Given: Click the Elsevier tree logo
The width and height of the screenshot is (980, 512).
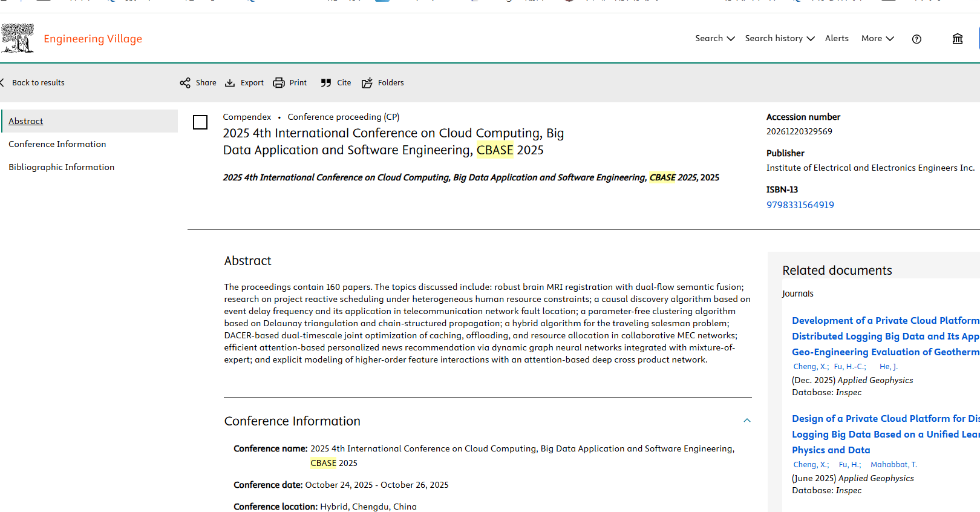Looking at the screenshot, I should [x=18, y=38].
